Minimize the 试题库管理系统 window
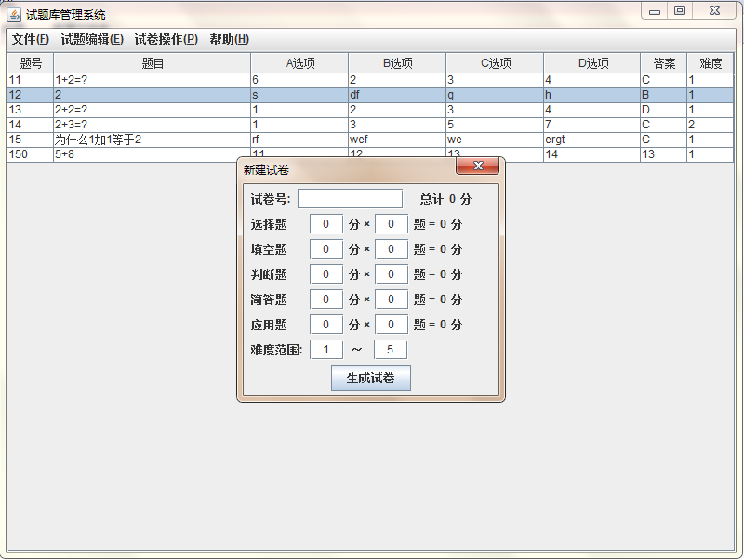Screen dimensions: 744x560 point(655,11)
